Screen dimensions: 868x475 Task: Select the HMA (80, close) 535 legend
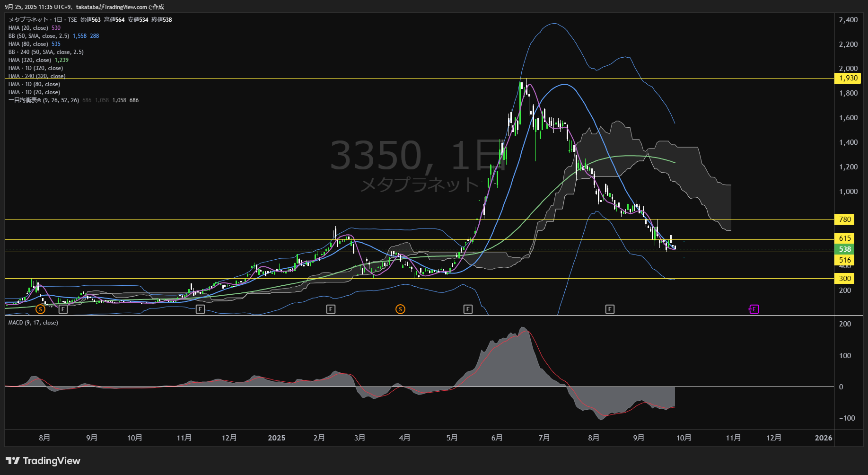pyautogui.click(x=35, y=44)
